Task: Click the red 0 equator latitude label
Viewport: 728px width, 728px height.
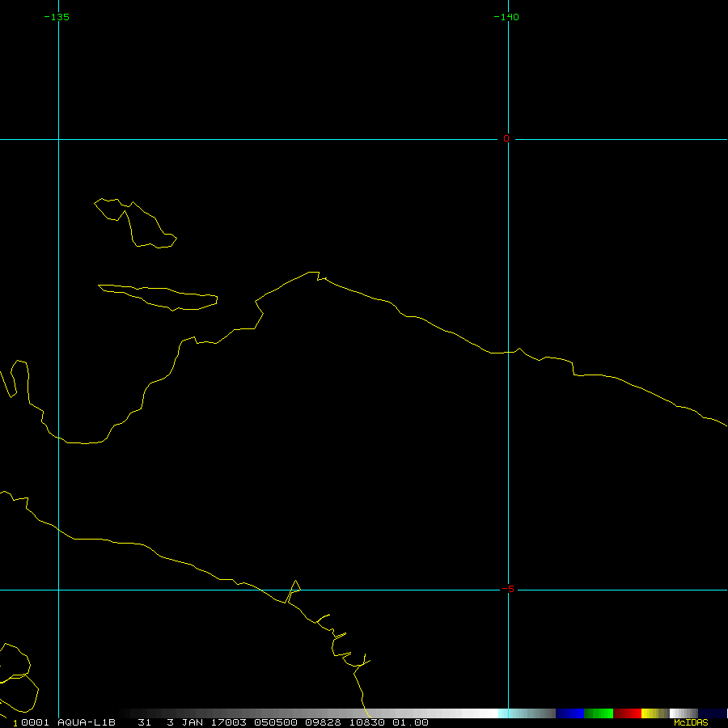Action: pyautogui.click(x=506, y=138)
